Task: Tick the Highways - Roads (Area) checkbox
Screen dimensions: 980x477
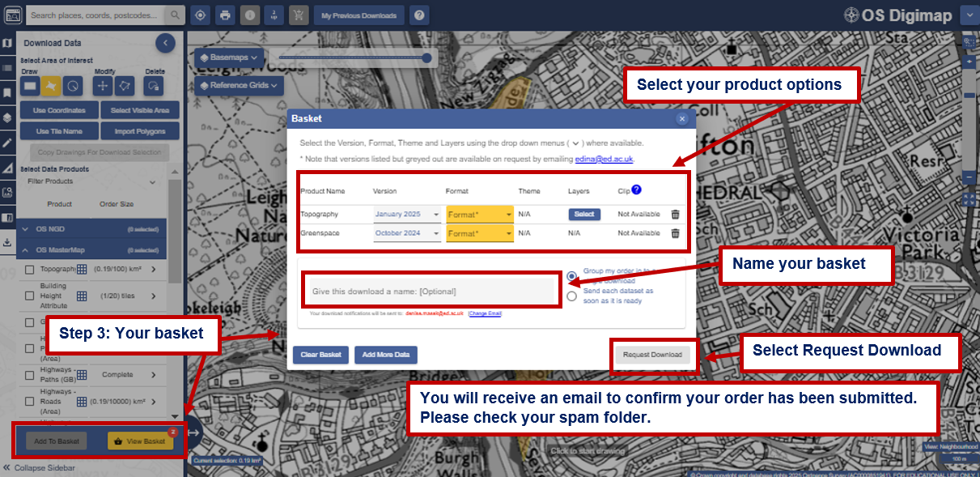Action: (30, 401)
